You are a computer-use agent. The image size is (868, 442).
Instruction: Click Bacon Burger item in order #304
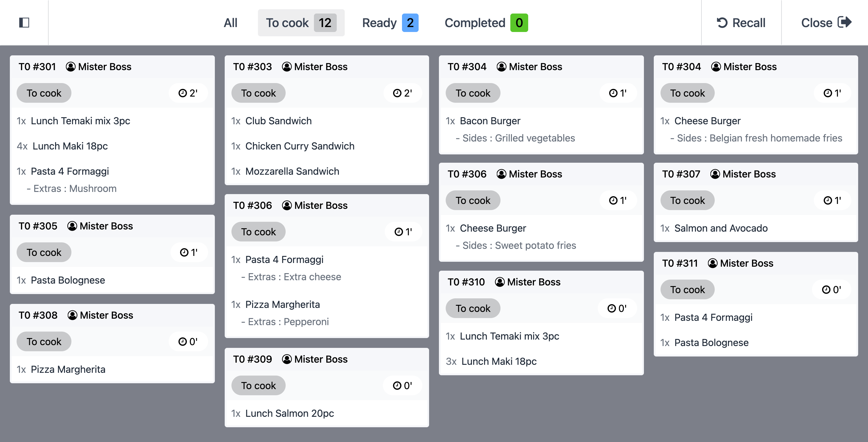pos(490,121)
